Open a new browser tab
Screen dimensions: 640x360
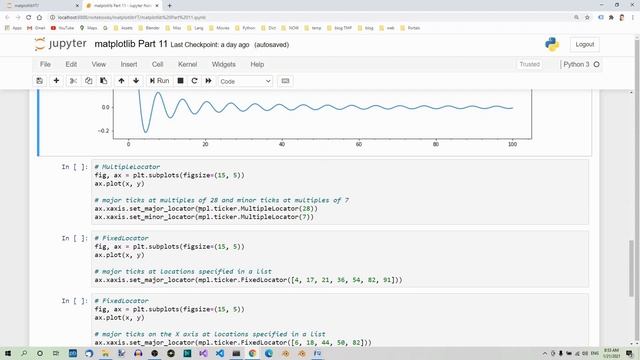(x=169, y=6)
